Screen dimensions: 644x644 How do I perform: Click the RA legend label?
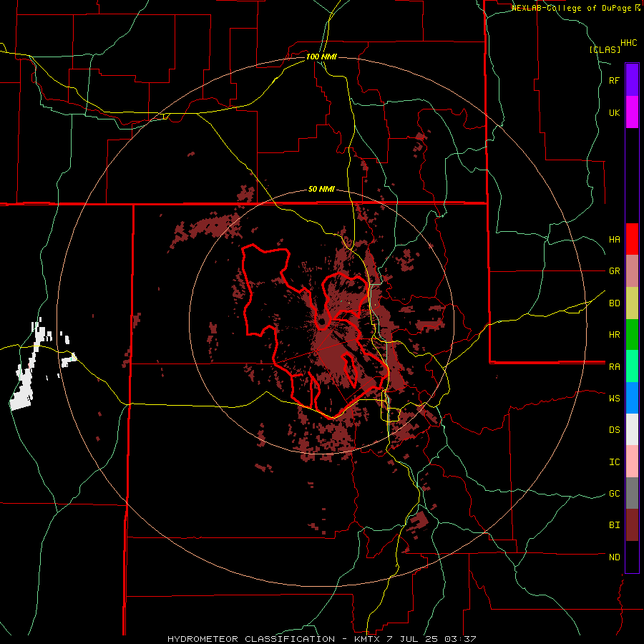coord(614,367)
